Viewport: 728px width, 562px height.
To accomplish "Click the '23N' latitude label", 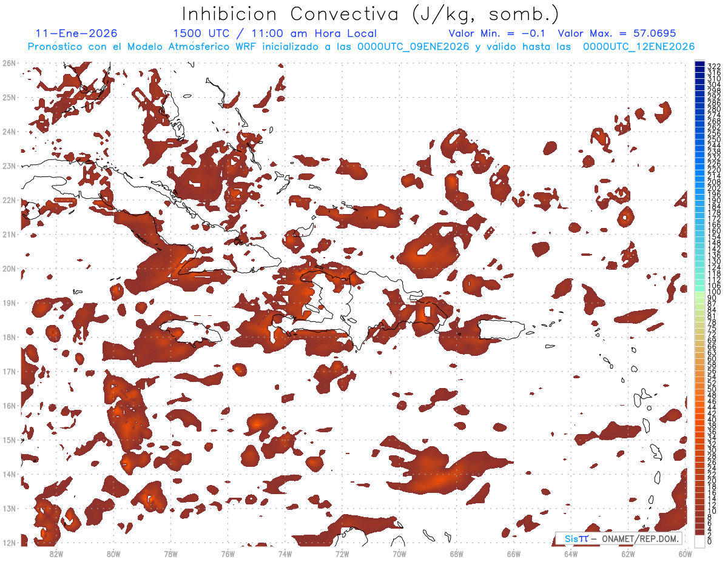I will (x=9, y=166).
